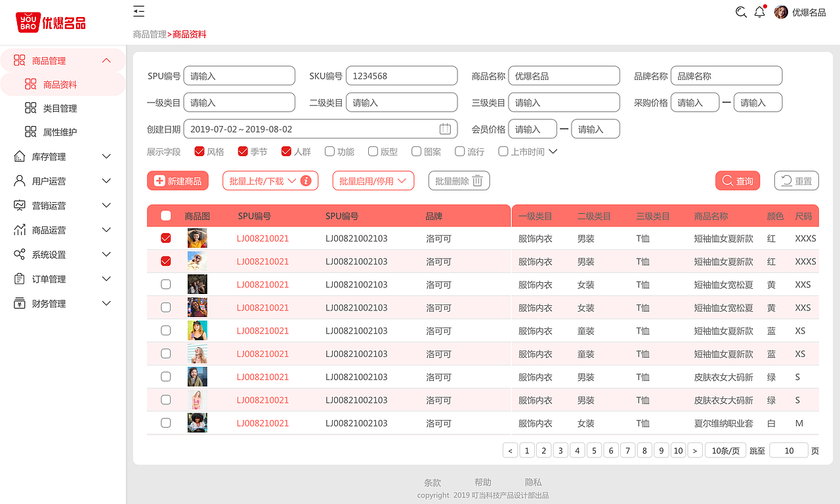Click the 商品管理 sidebar icon
This screenshot has height=504, width=840.
(x=19, y=60)
